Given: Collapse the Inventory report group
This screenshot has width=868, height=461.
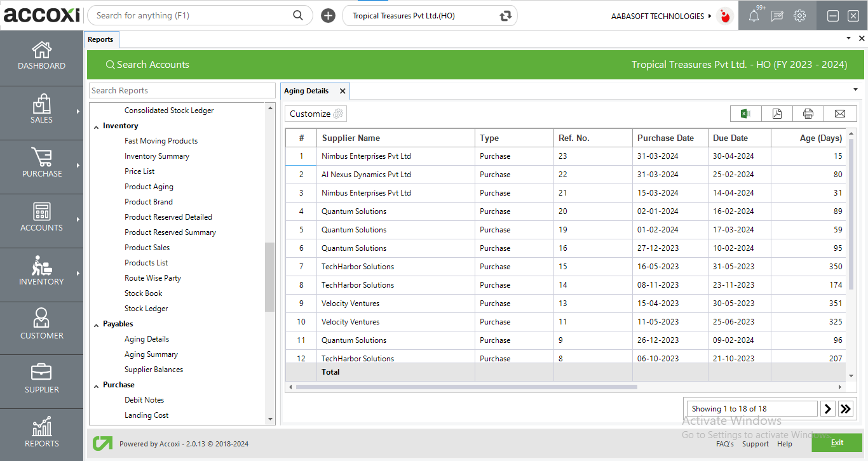Looking at the screenshot, I should tap(97, 126).
